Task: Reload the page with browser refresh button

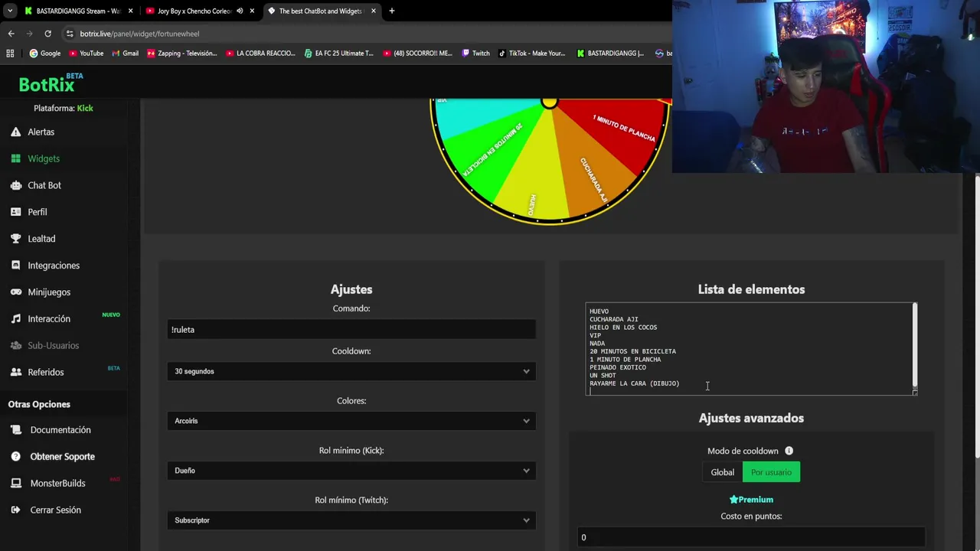Action: tap(47, 34)
